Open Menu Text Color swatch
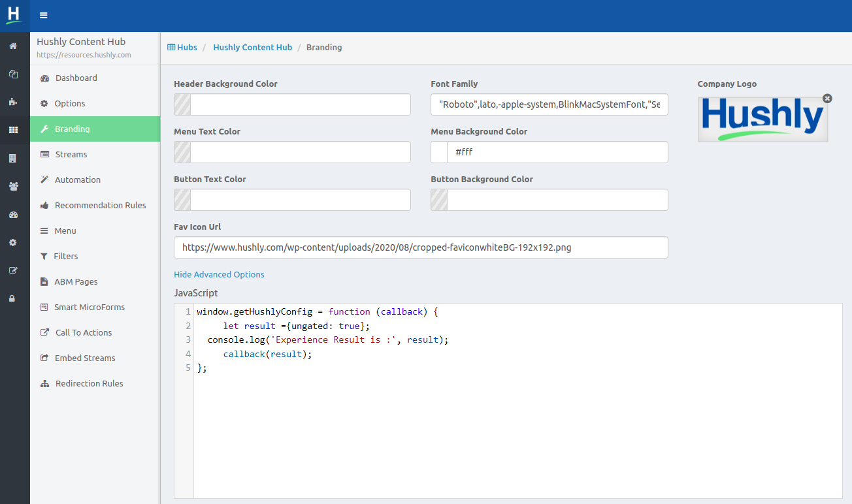852x504 pixels. [182, 152]
